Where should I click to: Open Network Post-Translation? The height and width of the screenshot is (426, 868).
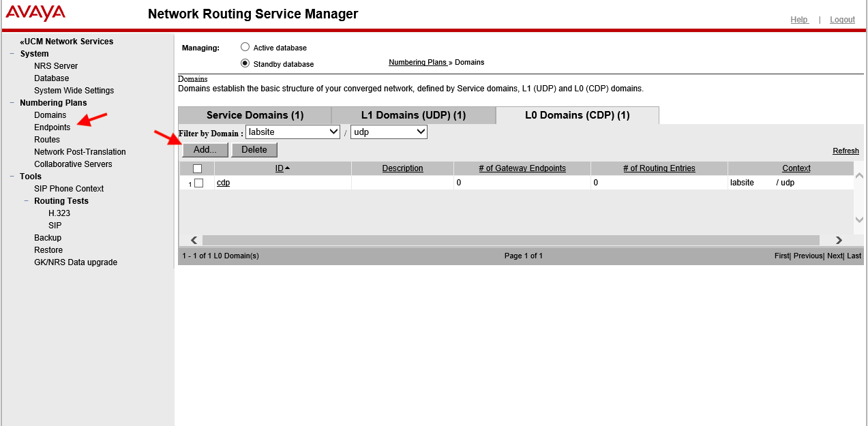pyautogui.click(x=80, y=152)
